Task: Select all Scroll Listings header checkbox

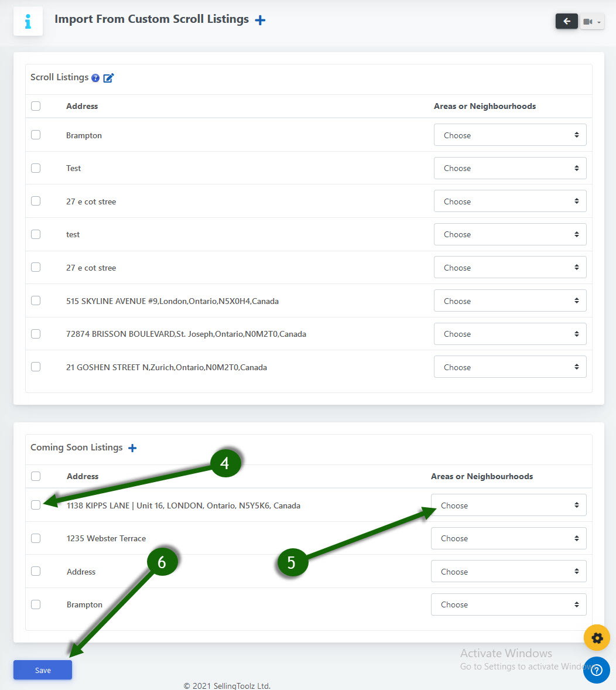Action: (36, 106)
